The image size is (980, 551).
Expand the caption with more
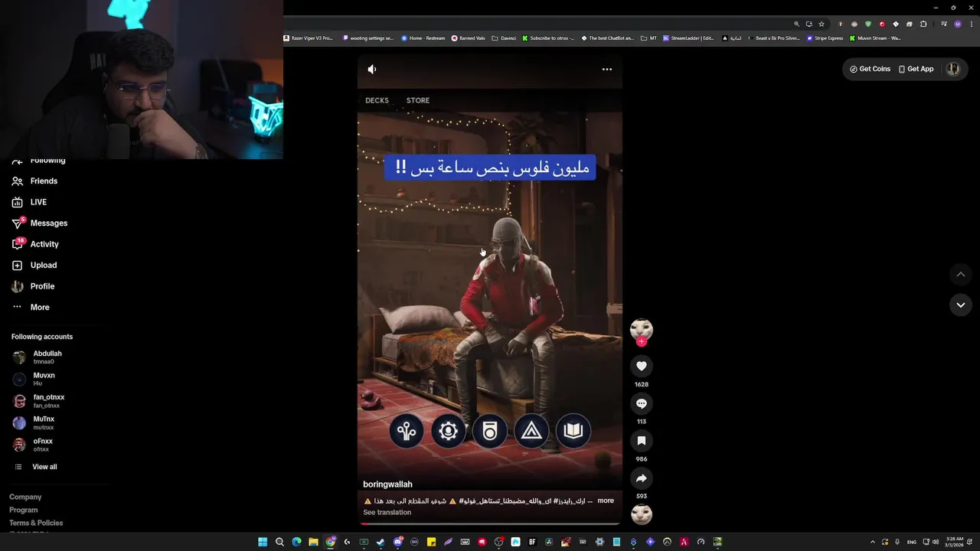[x=606, y=500]
